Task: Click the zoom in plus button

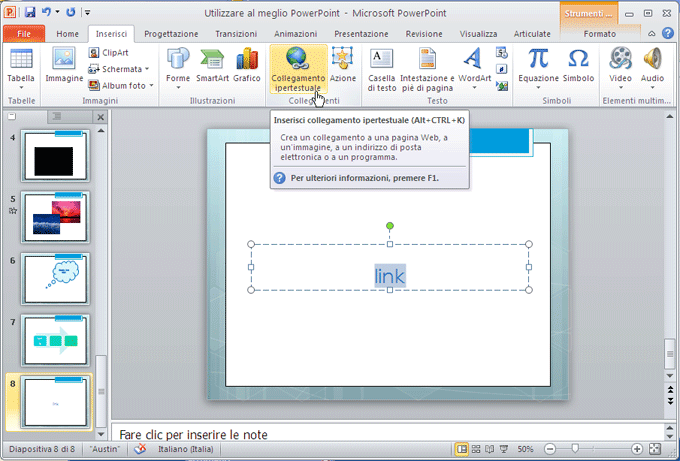Action: (x=637, y=449)
